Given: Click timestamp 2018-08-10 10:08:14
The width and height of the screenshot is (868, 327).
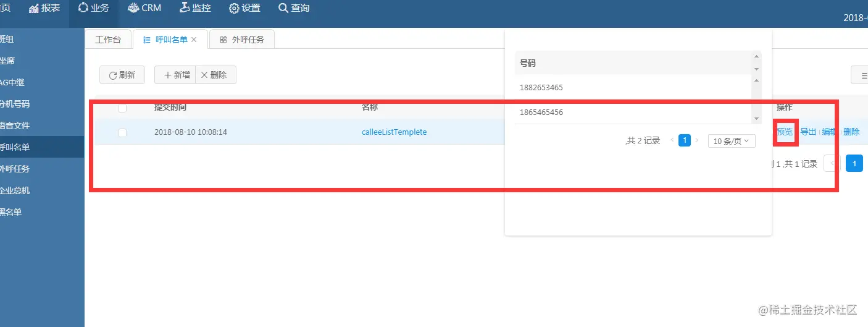Looking at the screenshot, I should 191,132.
